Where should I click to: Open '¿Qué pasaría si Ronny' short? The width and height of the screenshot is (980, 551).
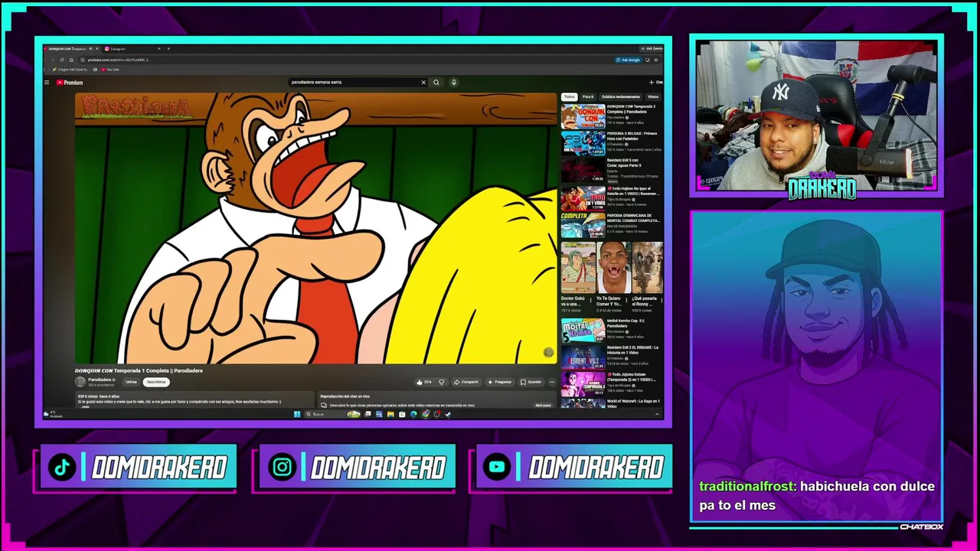coord(647,268)
